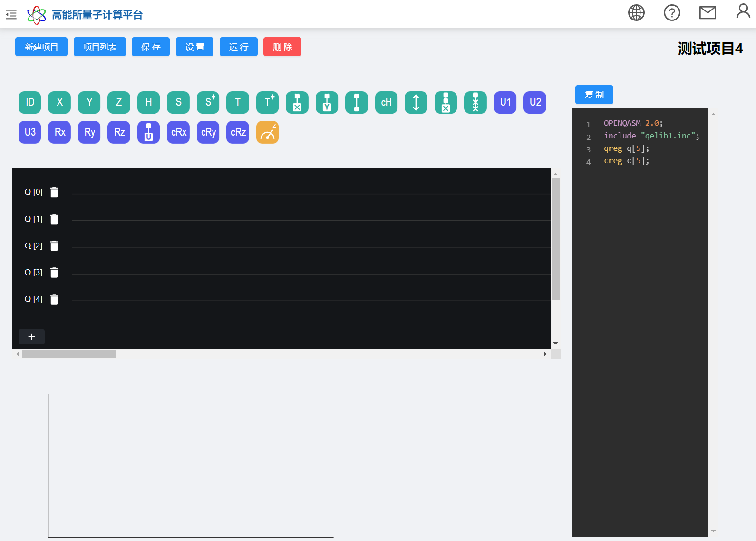756x541 pixels.
Task: Select the Z gate
Action: [119, 102]
